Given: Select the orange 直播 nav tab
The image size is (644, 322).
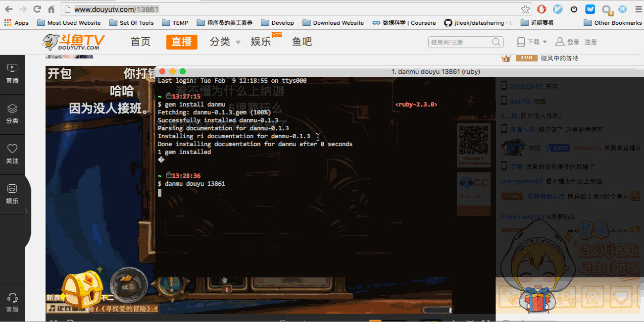Looking at the screenshot, I should coord(182,42).
